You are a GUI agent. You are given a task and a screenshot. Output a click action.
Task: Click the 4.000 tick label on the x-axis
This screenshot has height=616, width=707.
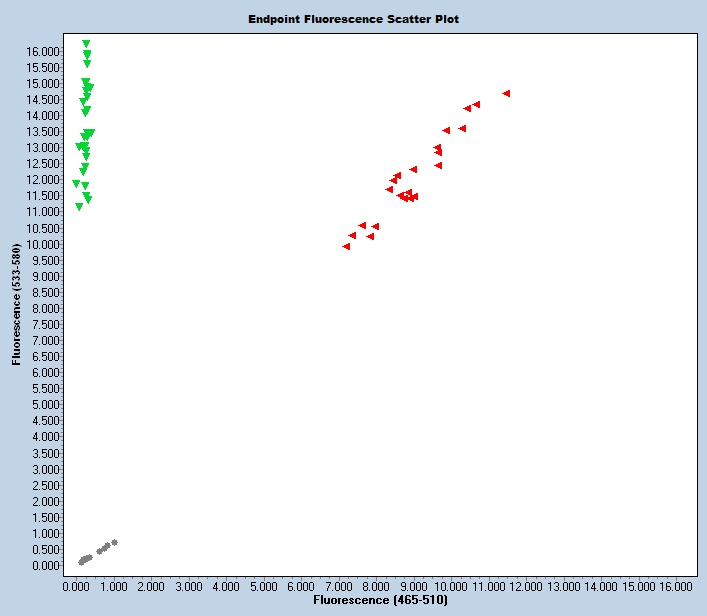click(226, 586)
